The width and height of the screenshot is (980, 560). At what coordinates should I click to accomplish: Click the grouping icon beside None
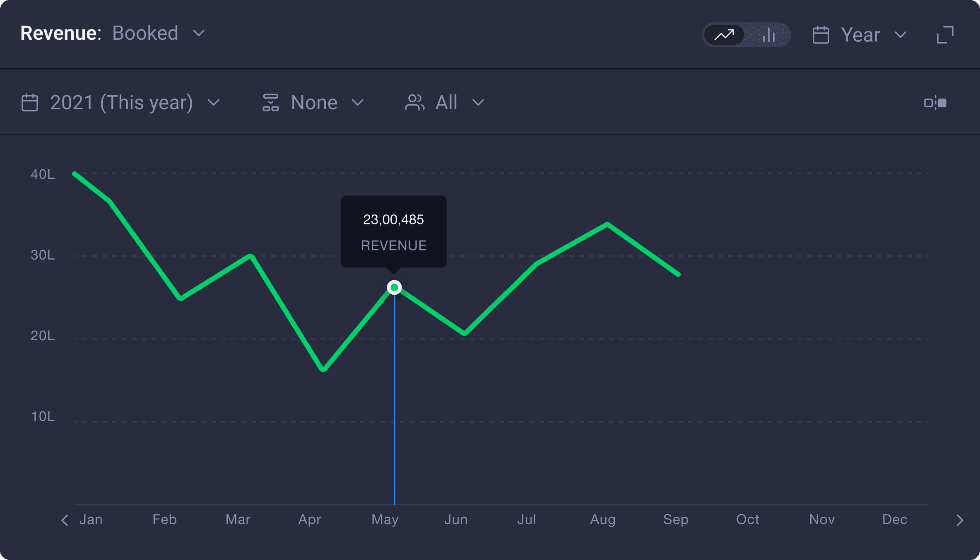[x=271, y=103]
